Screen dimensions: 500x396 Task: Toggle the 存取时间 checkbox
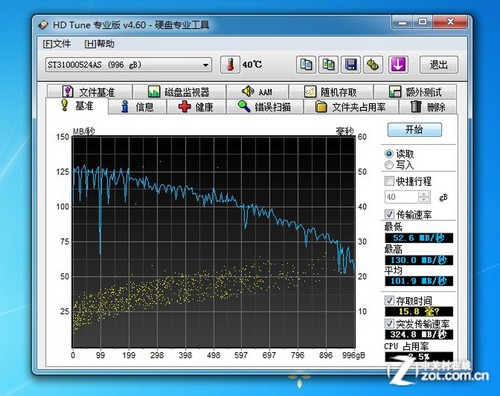tap(389, 300)
